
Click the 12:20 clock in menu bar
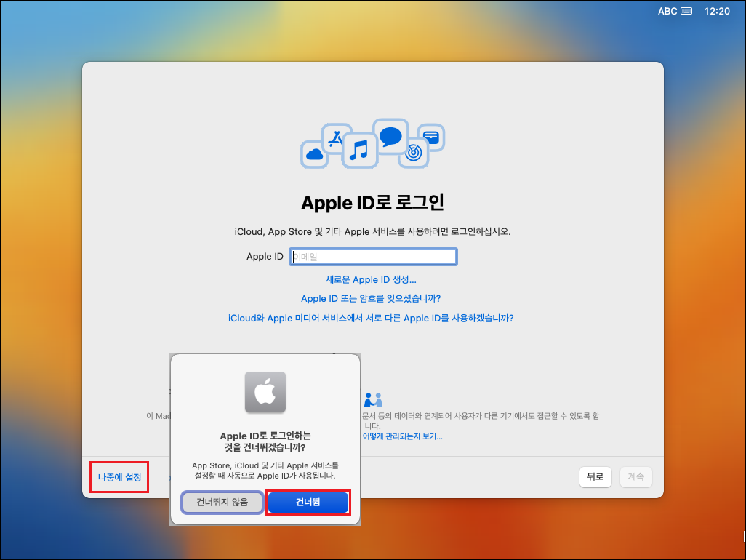tap(716, 11)
